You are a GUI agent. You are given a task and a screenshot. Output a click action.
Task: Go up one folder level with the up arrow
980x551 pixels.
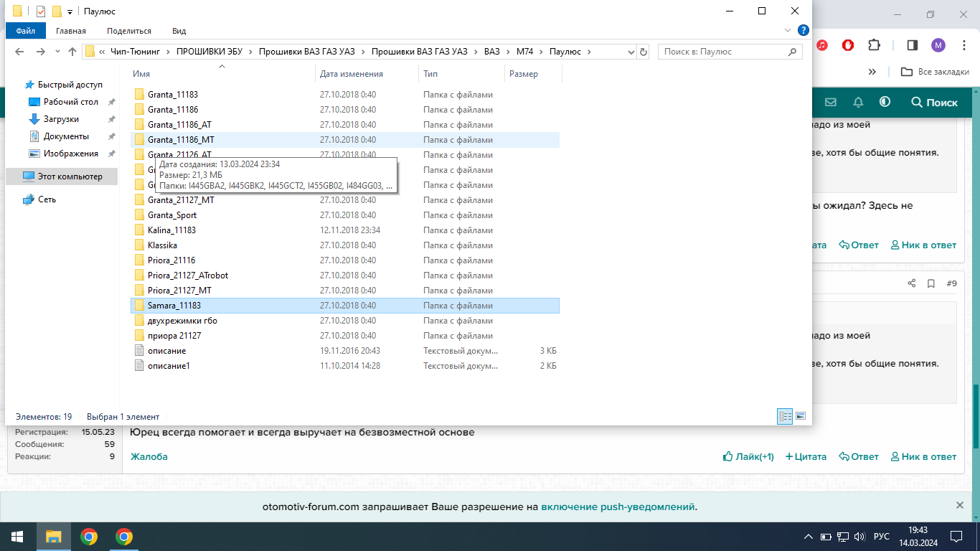point(72,52)
